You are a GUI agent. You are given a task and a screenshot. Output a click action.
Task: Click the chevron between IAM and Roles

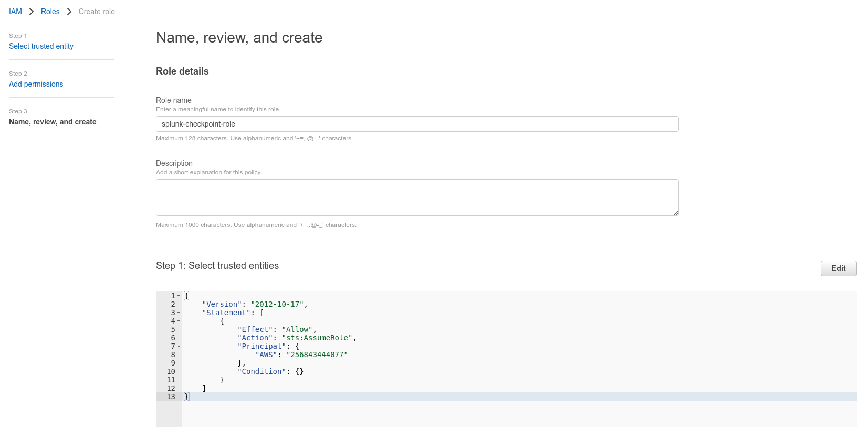click(32, 12)
